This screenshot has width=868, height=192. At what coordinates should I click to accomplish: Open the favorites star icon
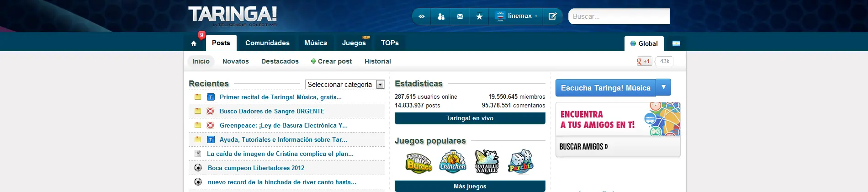(479, 16)
